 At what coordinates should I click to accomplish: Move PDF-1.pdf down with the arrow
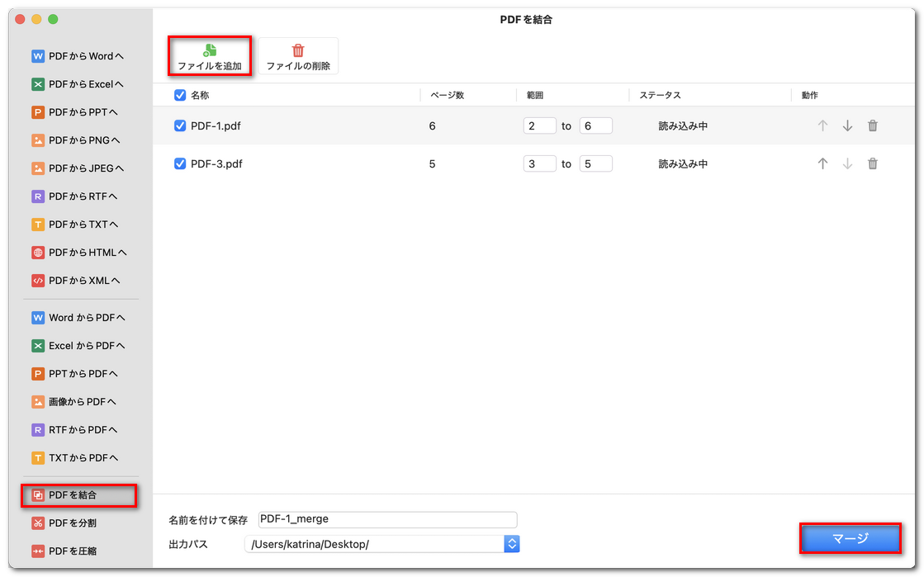[x=847, y=125]
